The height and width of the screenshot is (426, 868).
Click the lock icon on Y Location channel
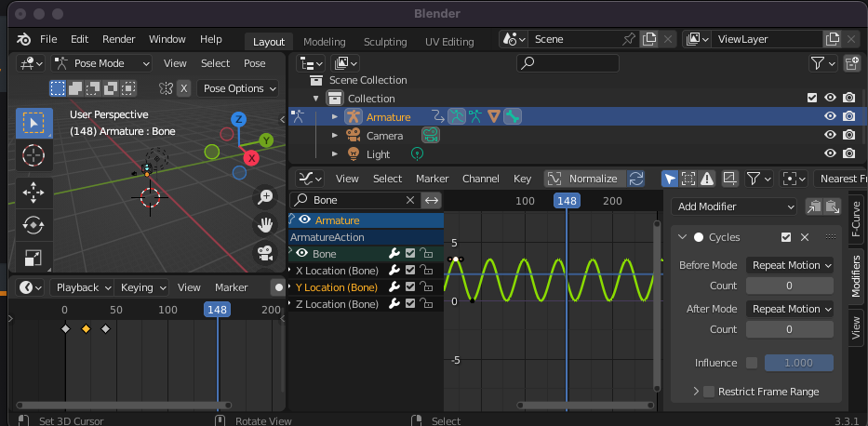[426, 287]
